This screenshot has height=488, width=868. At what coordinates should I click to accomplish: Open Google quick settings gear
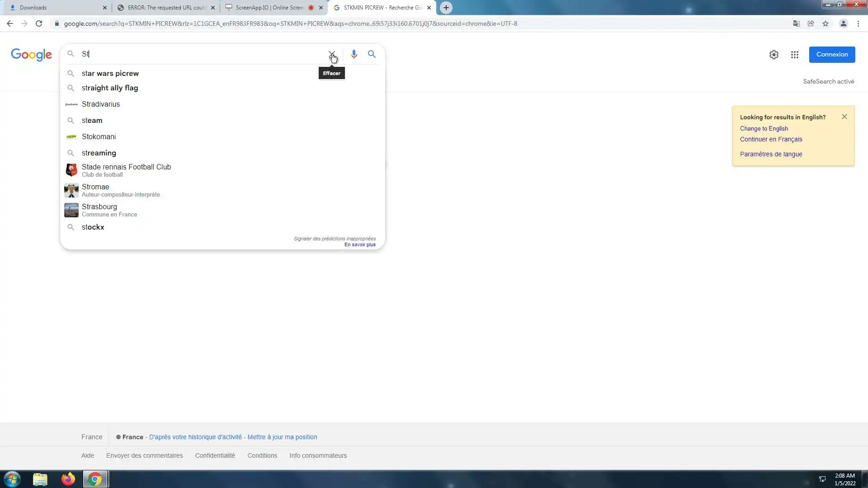774,55
